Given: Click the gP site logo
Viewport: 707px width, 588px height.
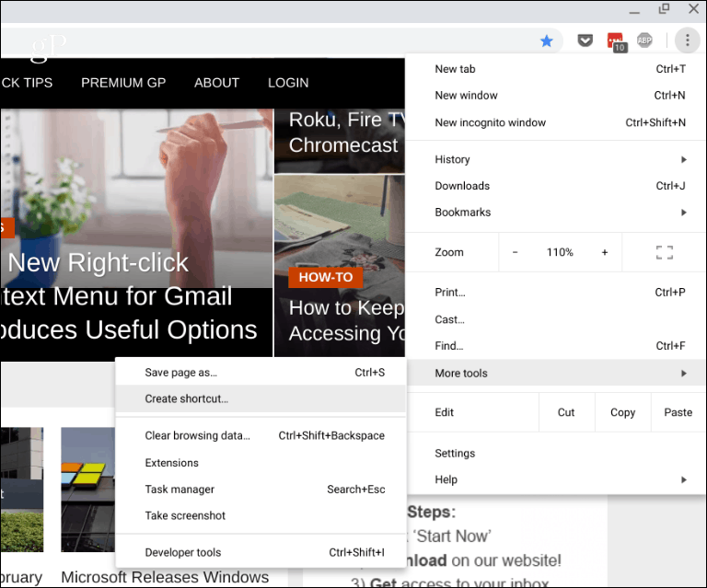Looking at the screenshot, I should coord(48,46).
